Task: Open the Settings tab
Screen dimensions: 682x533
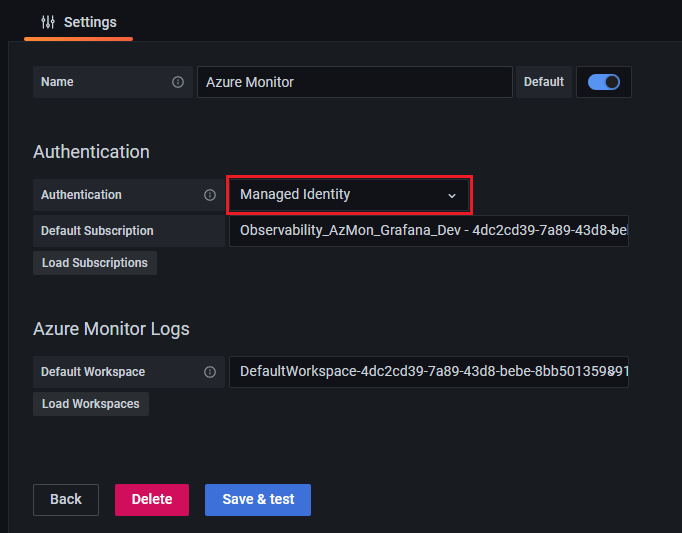Action: (79, 22)
